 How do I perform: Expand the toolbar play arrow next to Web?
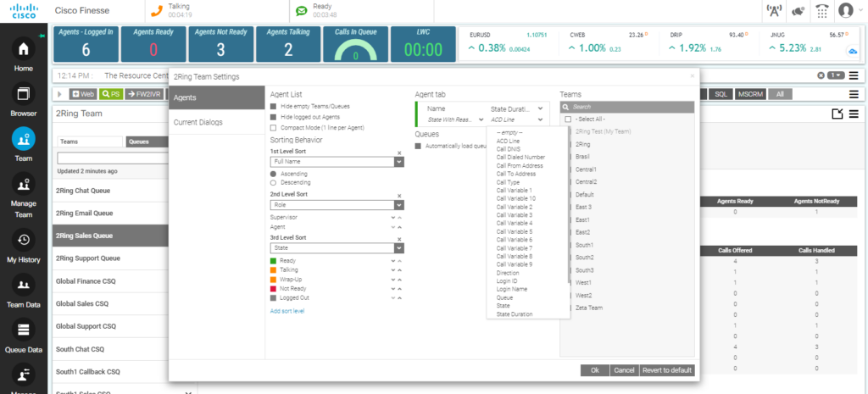[x=60, y=95]
